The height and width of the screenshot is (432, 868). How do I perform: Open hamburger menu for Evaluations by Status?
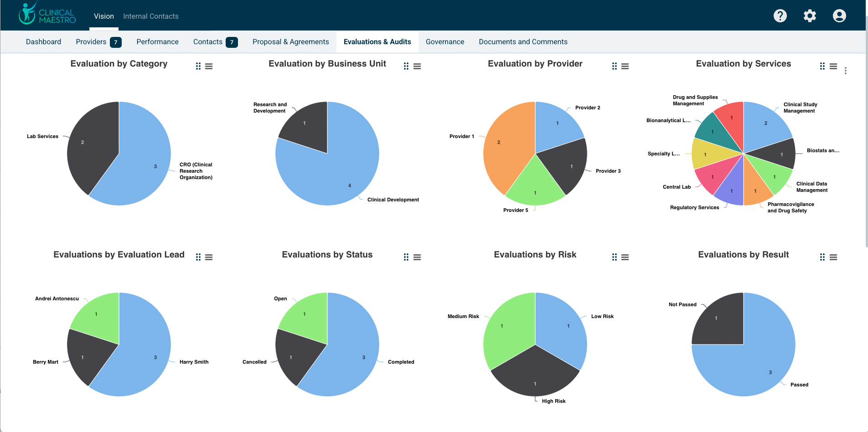point(417,257)
